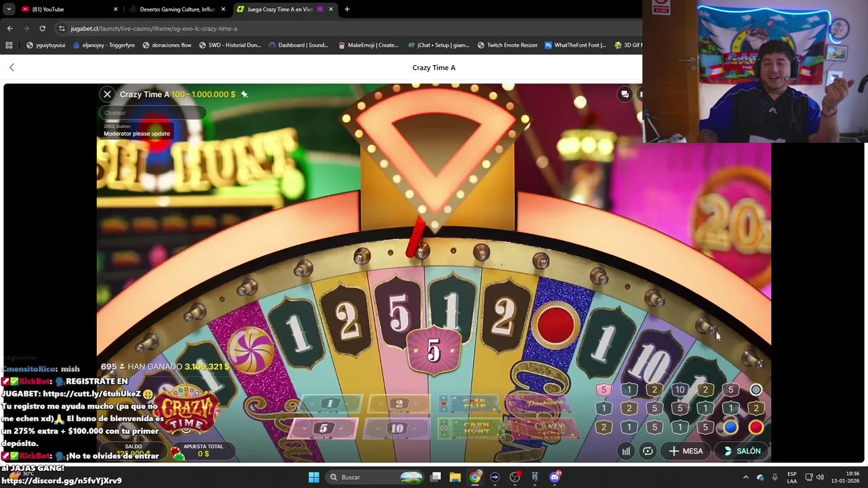Screen dimensions: 868x488
Task: Open the WhatTheFont Font bookmark
Action: 575,45
